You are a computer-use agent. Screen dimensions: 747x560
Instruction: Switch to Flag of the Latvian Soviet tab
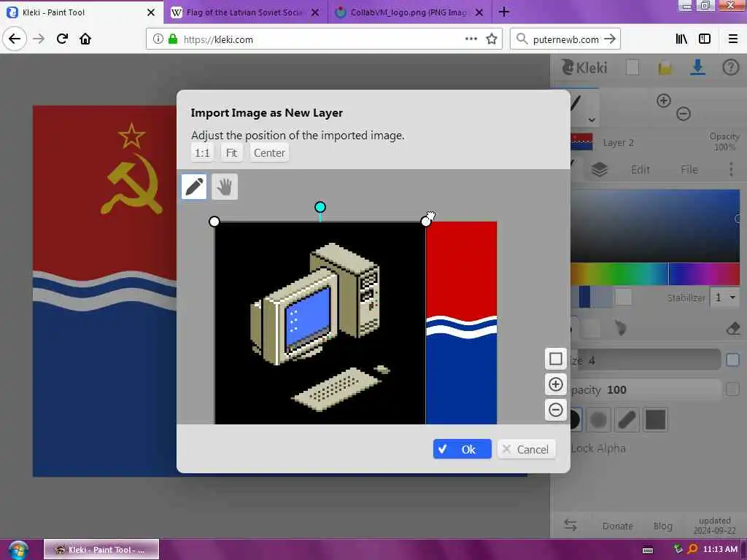click(245, 12)
